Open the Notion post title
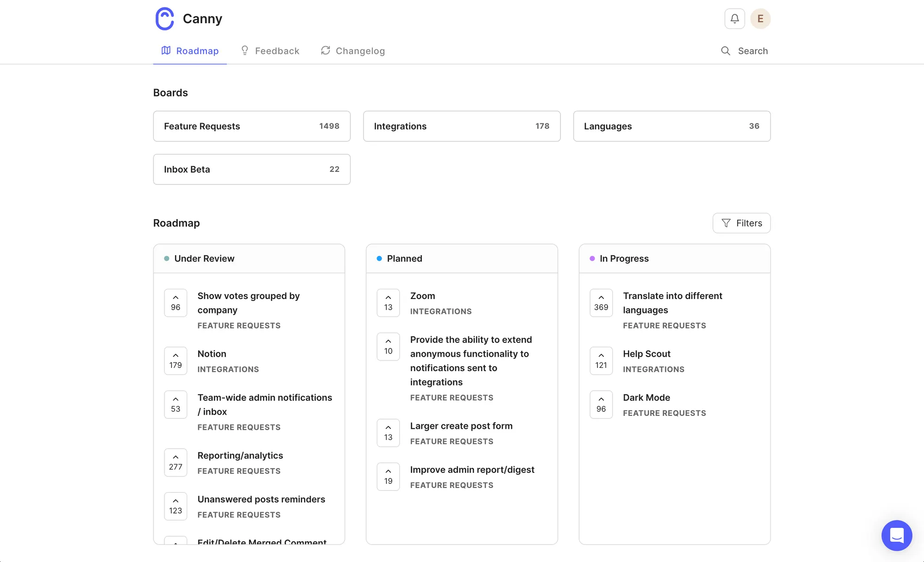This screenshot has width=924, height=562. pyautogui.click(x=212, y=354)
